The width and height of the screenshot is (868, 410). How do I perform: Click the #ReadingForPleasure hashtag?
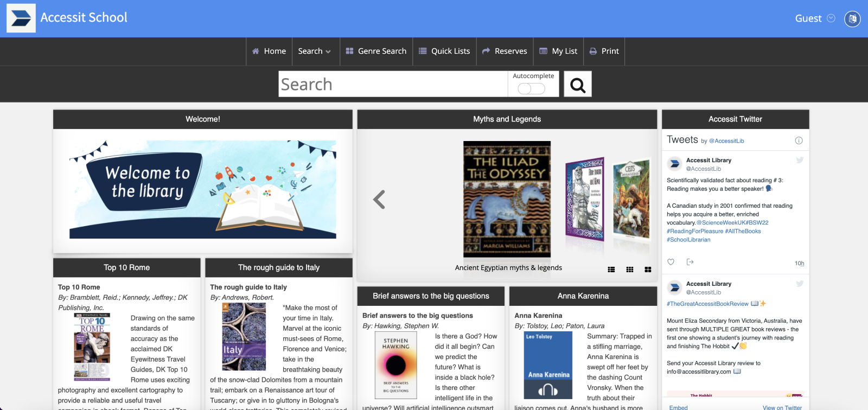pyautogui.click(x=695, y=231)
